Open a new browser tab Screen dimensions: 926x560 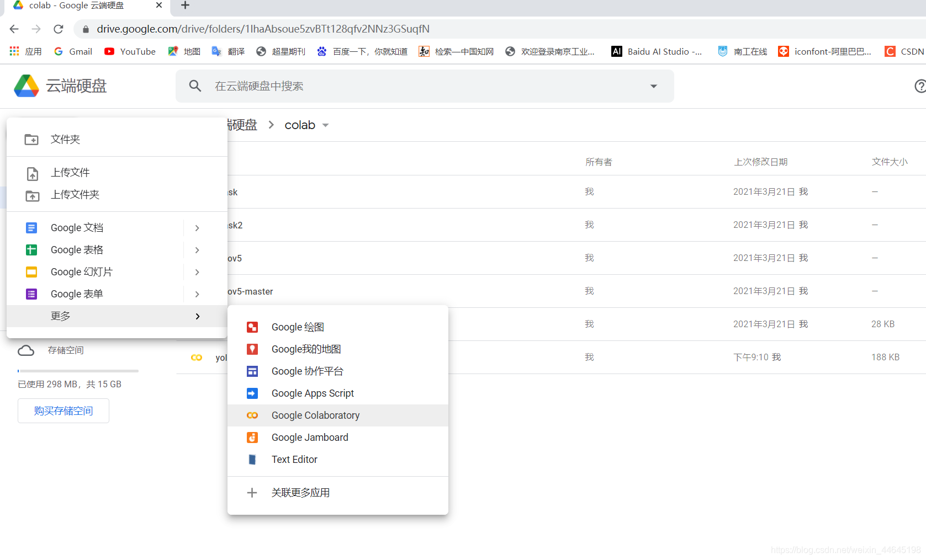click(186, 6)
